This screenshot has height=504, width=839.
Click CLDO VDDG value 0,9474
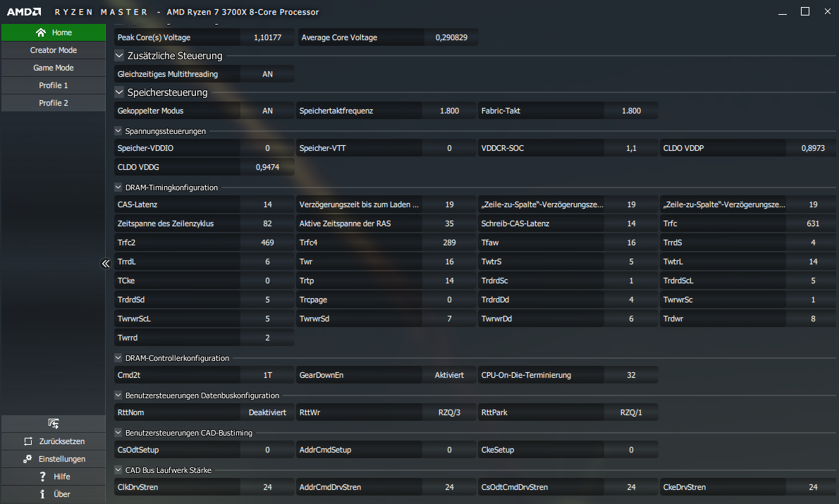(x=267, y=167)
